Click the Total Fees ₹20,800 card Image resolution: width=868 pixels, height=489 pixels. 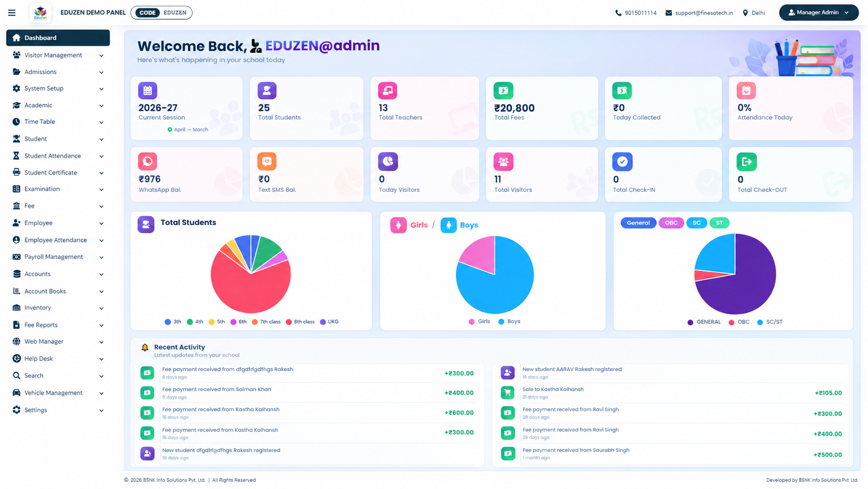542,108
